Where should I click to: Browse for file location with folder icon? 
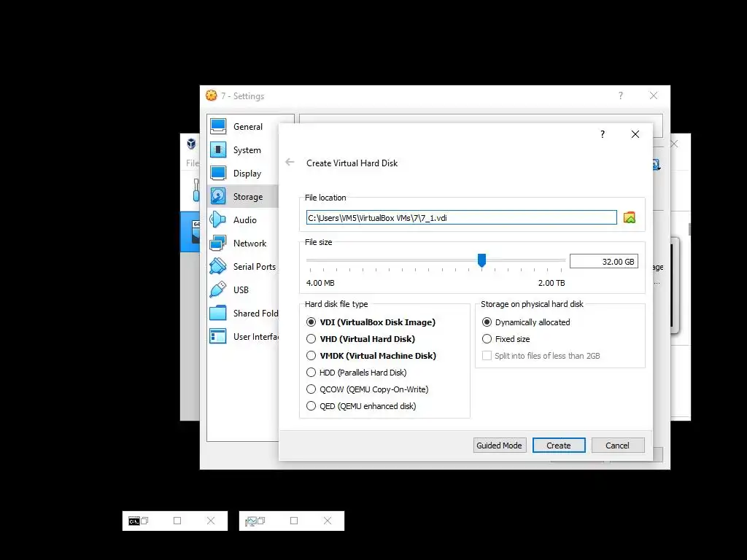tap(630, 217)
